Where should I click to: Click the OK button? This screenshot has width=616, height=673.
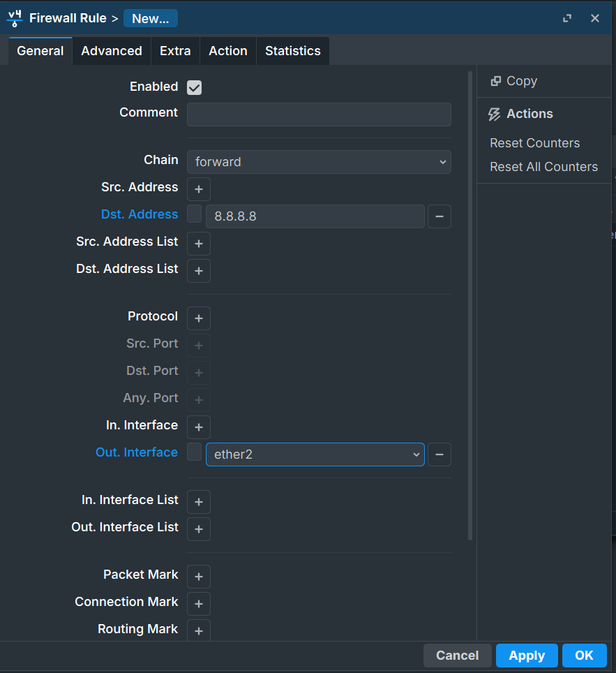point(584,656)
